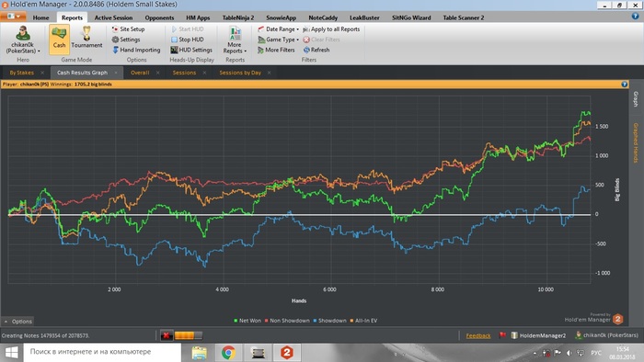The height and width of the screenshot is (362, 644).
Task: Close the Sessions by Day tab
Action: 269,73
